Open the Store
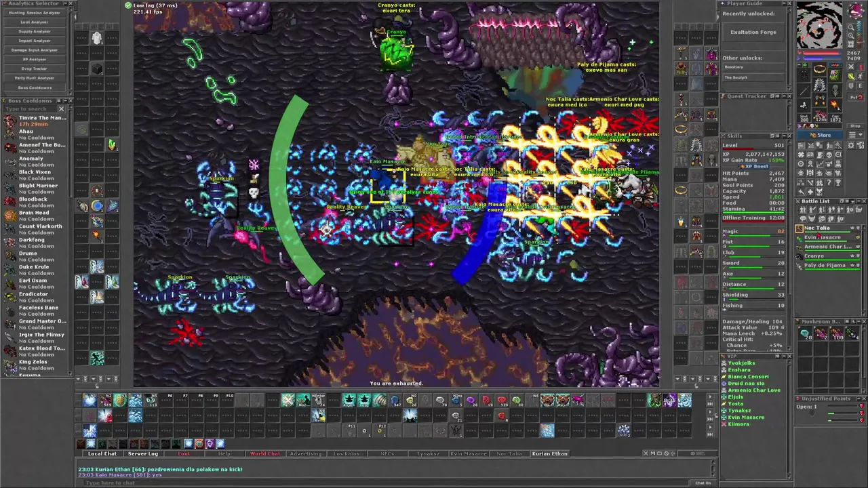The width and height of the screenshot is (868, 488). [x=820, y=135]
